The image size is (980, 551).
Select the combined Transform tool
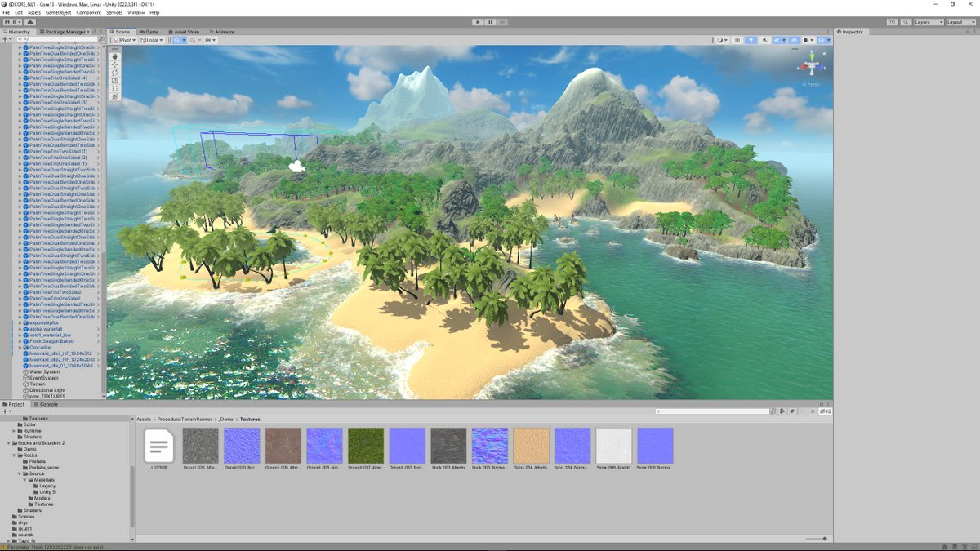coord(115,97)
